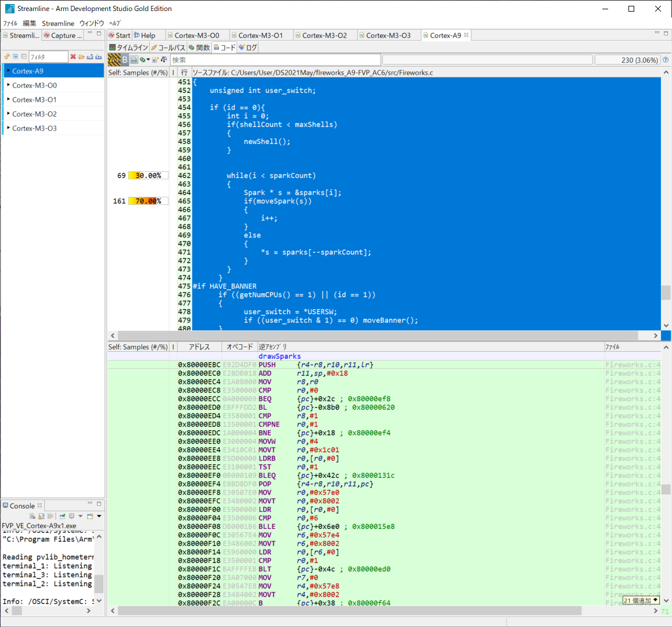Open the ファイル menu
The width and height of the screenshot is (672, 627).
pos(10,23)
